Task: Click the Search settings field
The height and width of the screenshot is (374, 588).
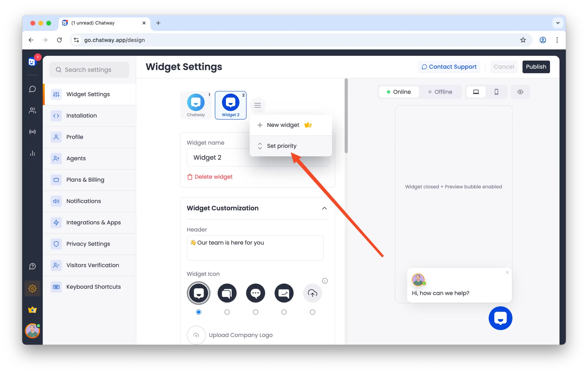Action: 89,70
